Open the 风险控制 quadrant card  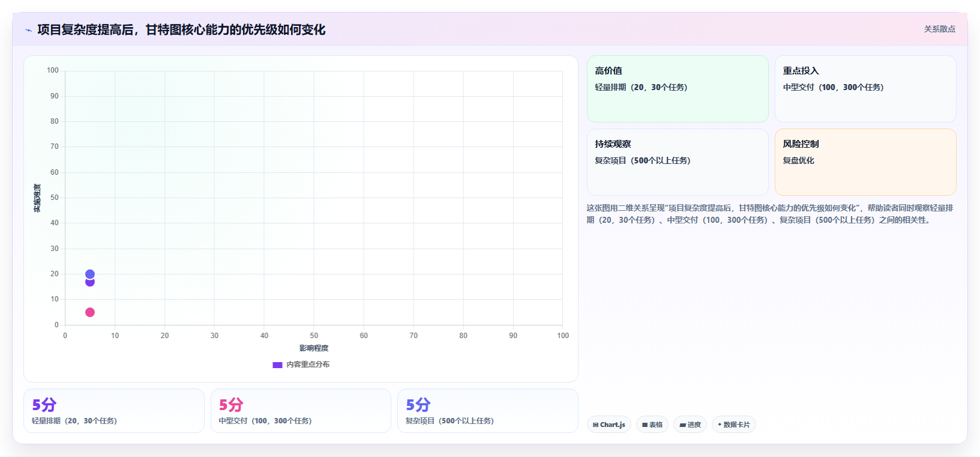click(x=865, y=162)
